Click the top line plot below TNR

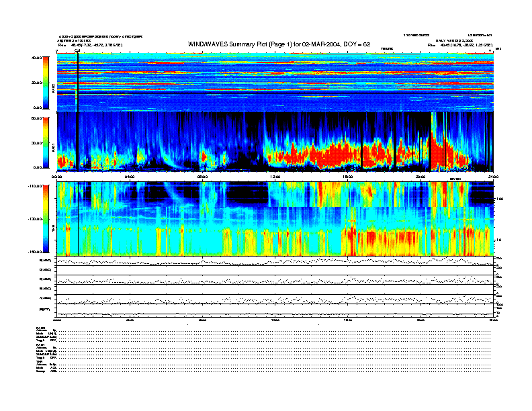[275, 261]
